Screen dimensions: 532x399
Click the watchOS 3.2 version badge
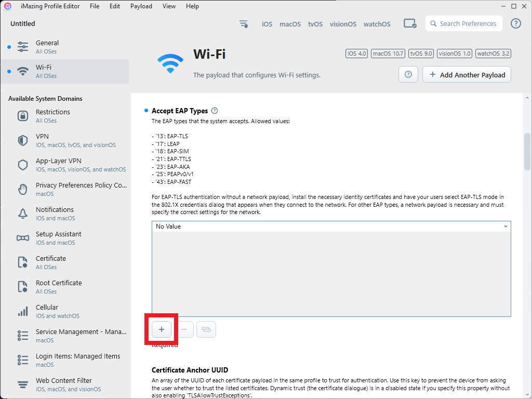tap(494, 54)
